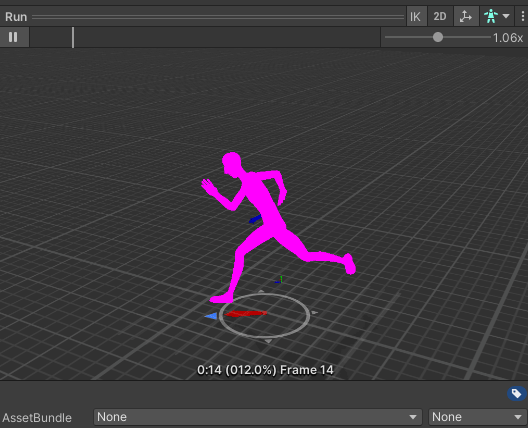Click the blue velocity arrow near hips
The image size is (528, 428).
[x=255, y=219]
